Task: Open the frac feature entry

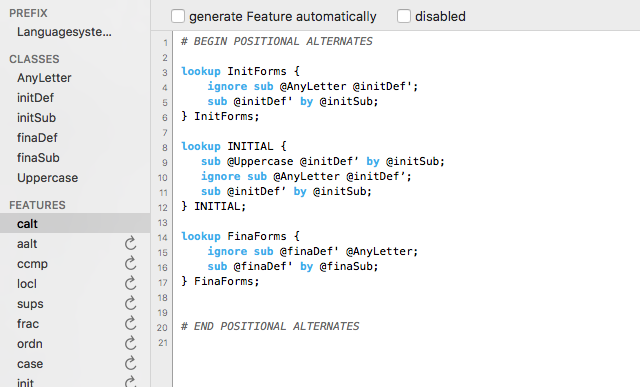Action: [x=28, y=323]
